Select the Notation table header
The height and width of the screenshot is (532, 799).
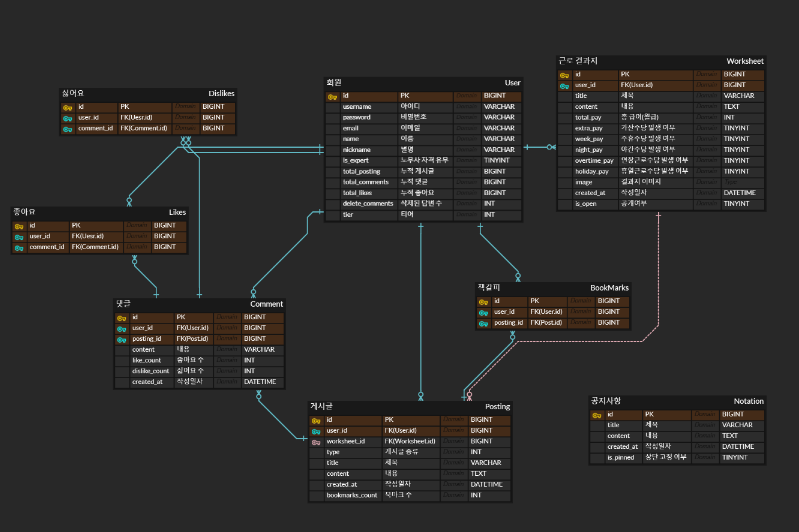click(x=677, y=401)
